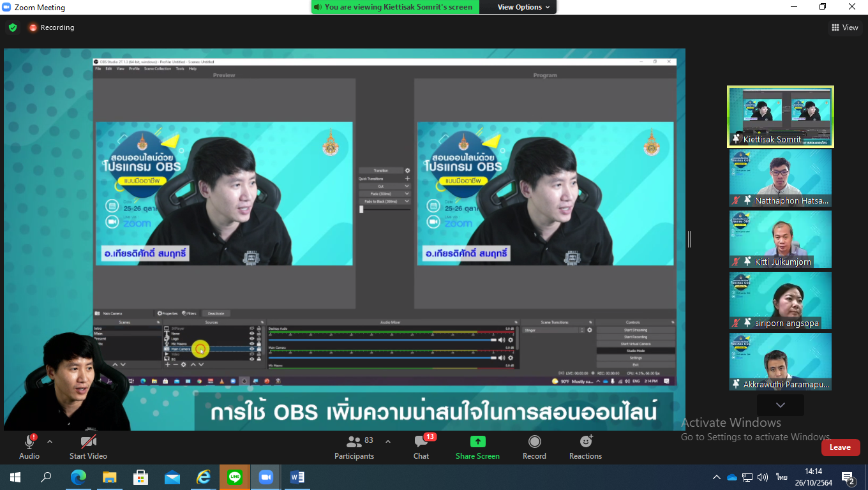868x490 pixels.
Task: Open the Windows Start menu
Action: tap(15, 477)
